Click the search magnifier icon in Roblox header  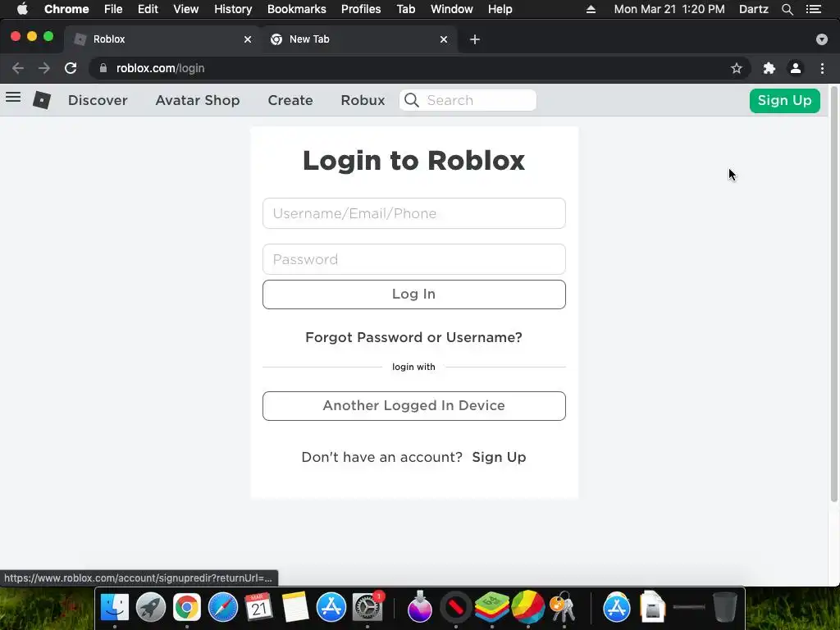(412, 100)
